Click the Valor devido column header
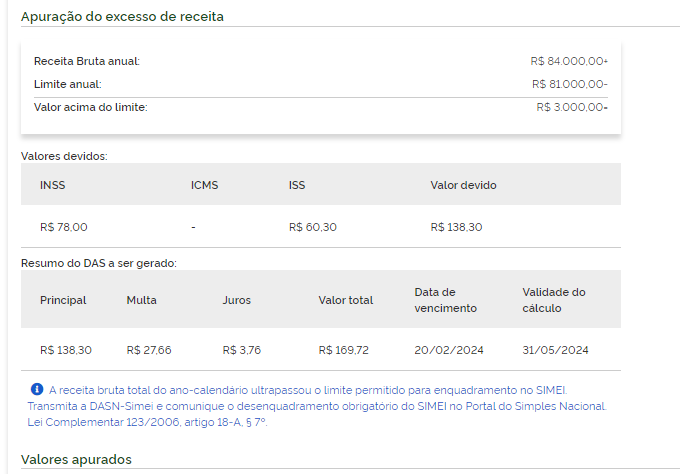Screen dimensions: 680x474 [463, 185]
